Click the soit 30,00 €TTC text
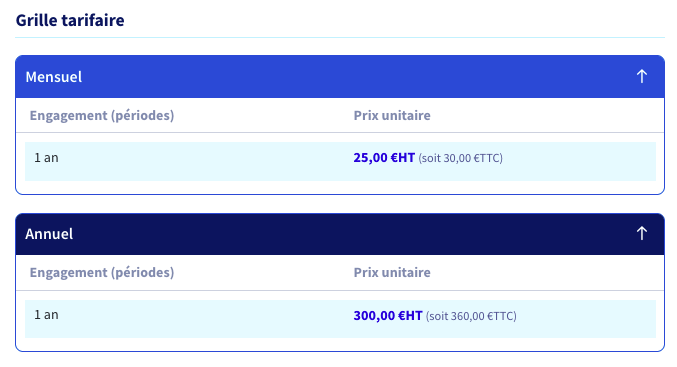Screen dimensions: 677x367 point(460,158)
